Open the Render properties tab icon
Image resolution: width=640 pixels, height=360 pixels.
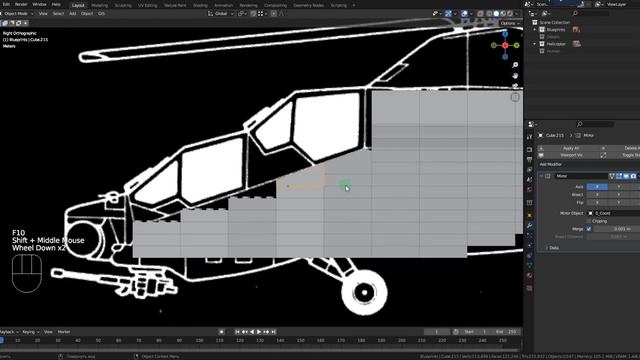click(x=529, y=150)
